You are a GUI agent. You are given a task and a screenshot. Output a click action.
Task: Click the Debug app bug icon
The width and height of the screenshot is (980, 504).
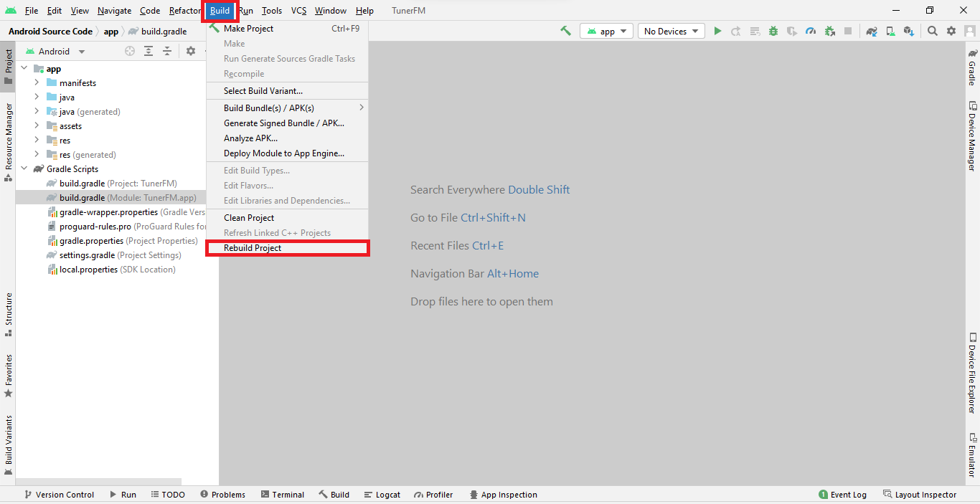tap(773, 31)
